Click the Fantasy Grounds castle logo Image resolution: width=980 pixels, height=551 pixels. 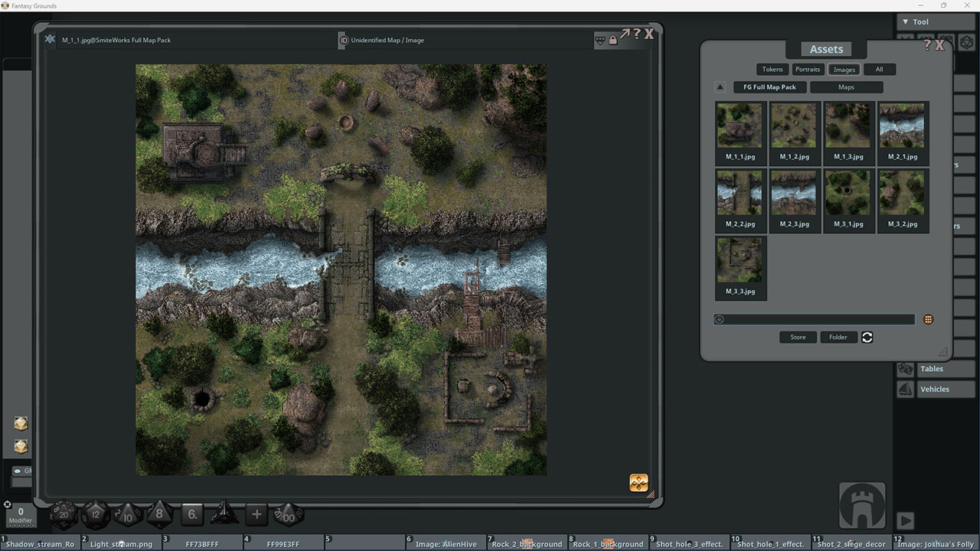coord(861,504)
